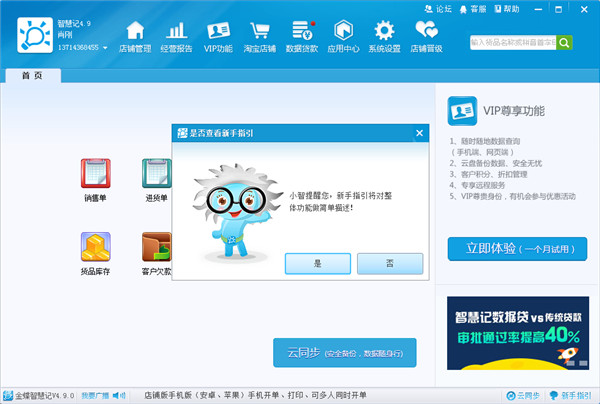Open 帮助 help link
600x404 pixels.
point(507,9)
